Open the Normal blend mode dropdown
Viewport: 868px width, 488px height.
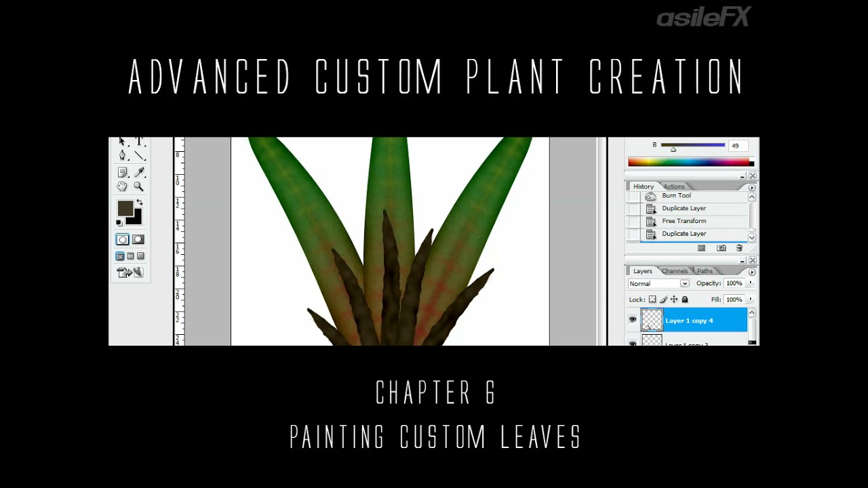658,284
